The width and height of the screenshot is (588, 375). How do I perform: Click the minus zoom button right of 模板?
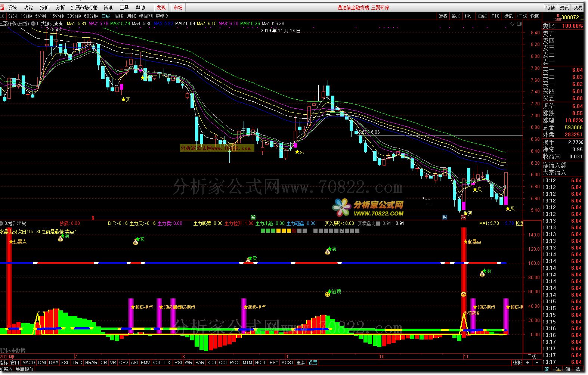pos(536,362)
